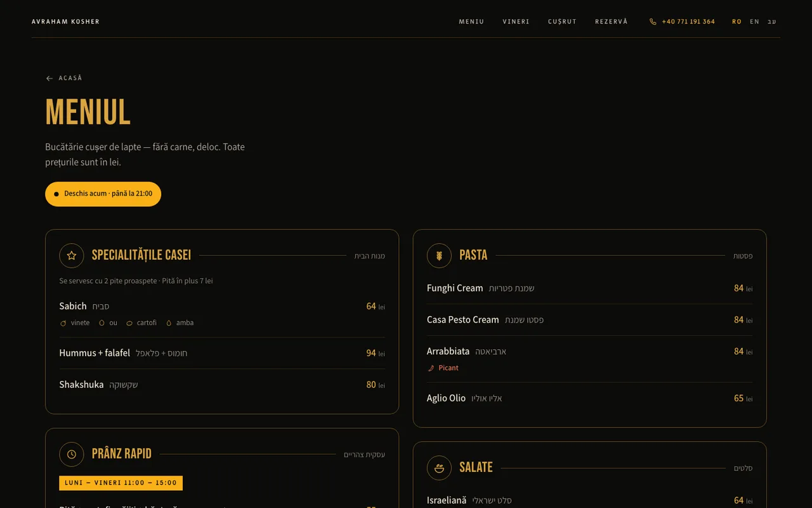This screenshot has height=508, width=812.
Task: Click the Deschis acum până la 21:00 badge
Action: [103, 194]
